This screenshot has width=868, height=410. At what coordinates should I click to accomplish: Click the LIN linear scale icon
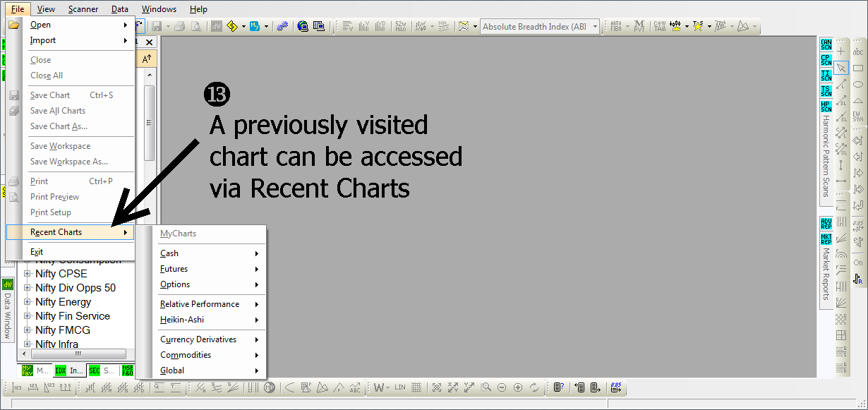400,387
